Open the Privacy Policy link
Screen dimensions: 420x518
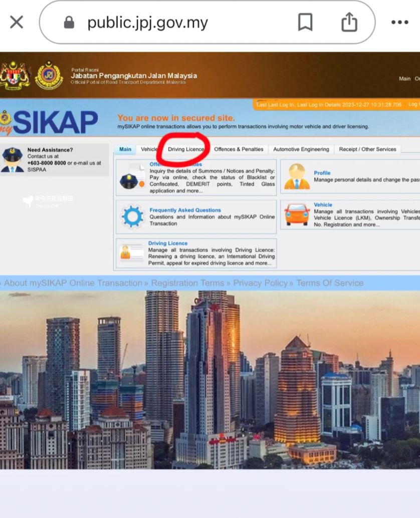[260, 283]
